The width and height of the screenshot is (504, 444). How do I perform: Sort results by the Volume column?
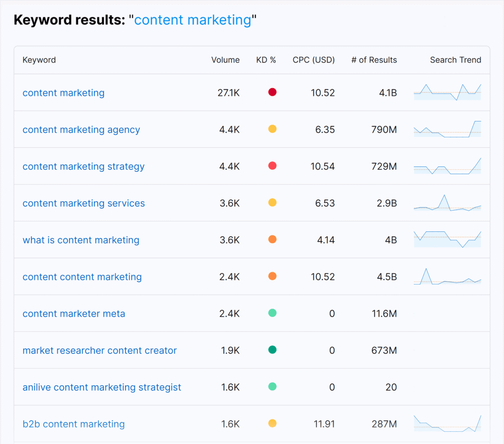click(x=225, y=60)
